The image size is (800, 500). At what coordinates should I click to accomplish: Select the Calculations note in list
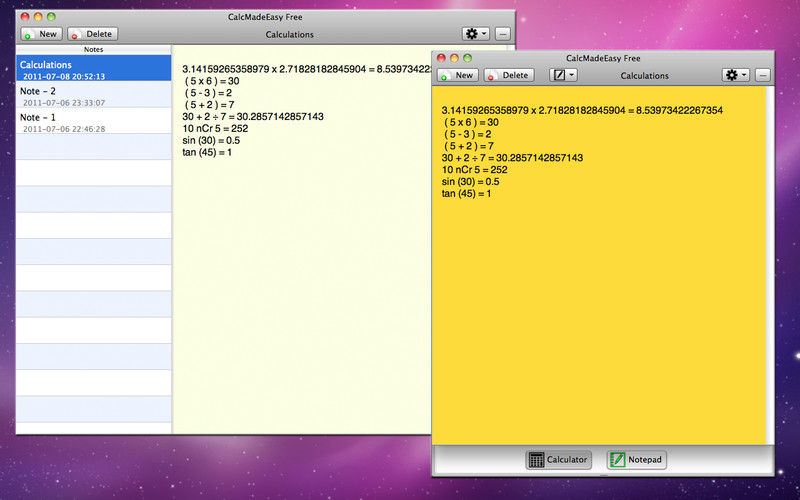click(93, 69)
